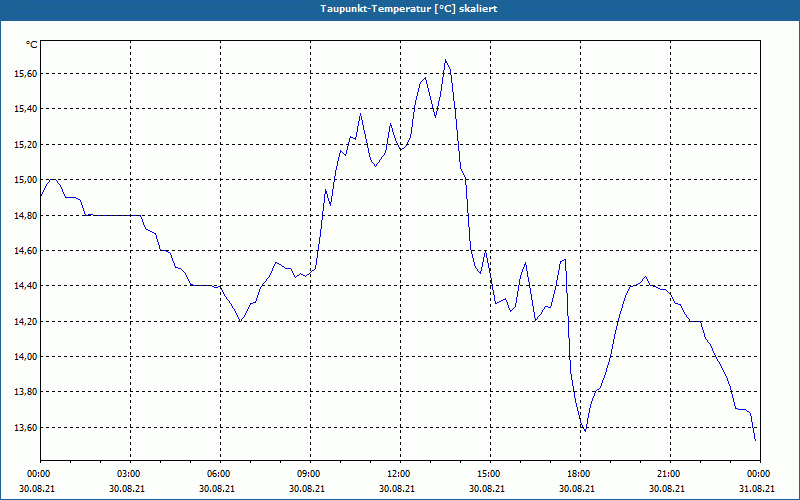
Task: Click the '30.08.21' date below 03:00
Action: pyautogui.click(x=127, y=488)
